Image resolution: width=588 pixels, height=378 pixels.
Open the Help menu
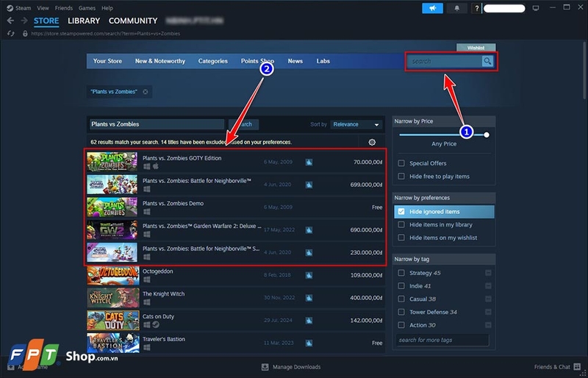point(107,8)
